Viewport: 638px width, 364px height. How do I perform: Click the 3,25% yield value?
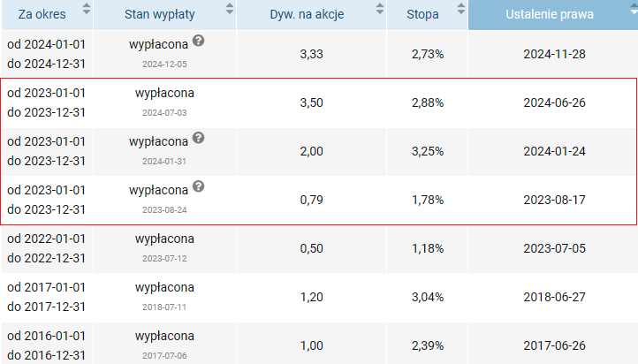point(427,151)
